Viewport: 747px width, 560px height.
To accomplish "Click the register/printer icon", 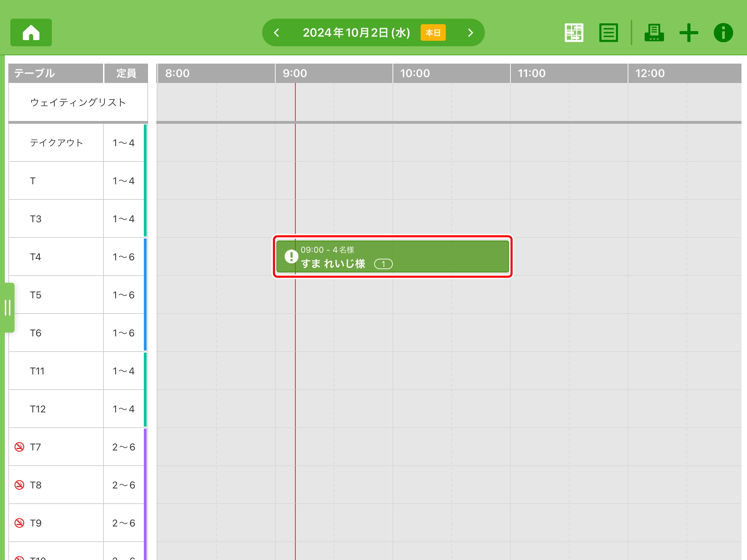I will coord(654,33).
